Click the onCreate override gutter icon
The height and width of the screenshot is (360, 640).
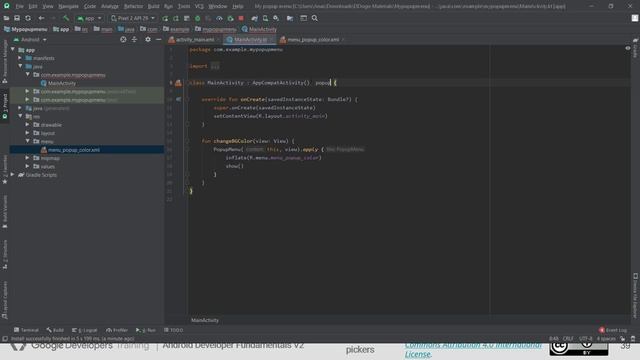click(x=178, y=99)
